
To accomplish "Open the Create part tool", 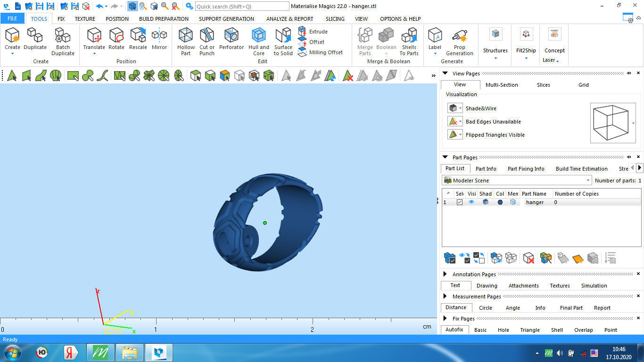I will [x=12, y=41].
